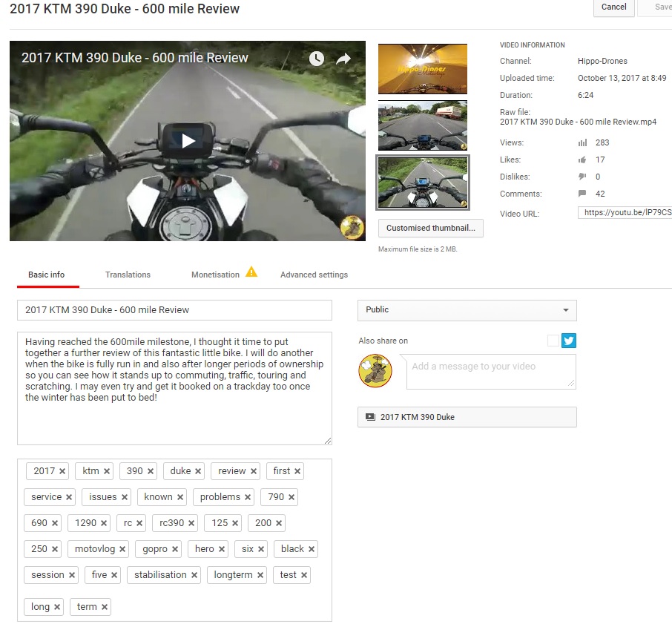Remove the 390 tag
This screenshot has width=672, height=627.
click(x=151, y=471)
